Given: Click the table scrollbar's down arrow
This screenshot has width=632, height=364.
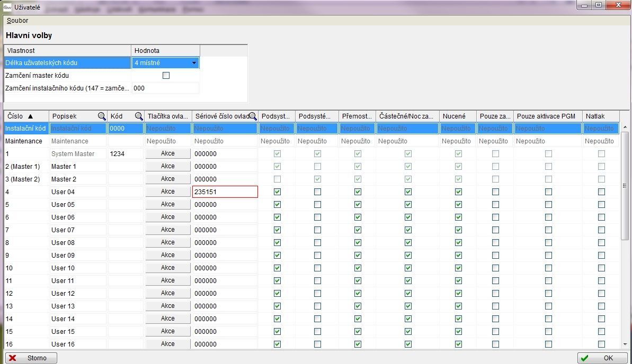Looking at the screenshot, I should (x=625, y=344).
